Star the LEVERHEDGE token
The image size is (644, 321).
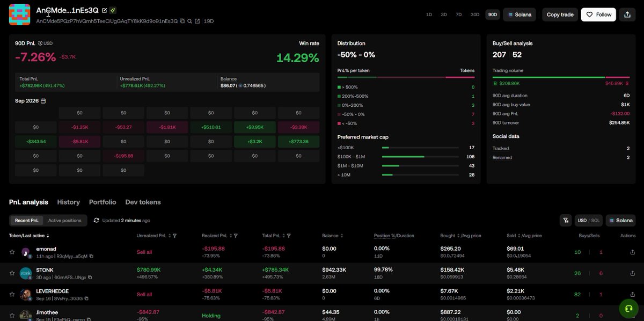tap(12, 295)
